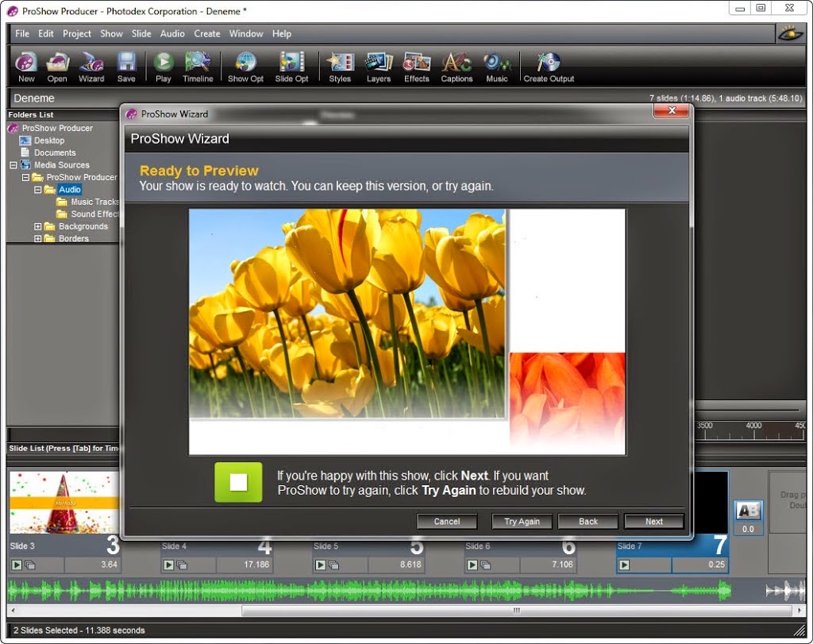Click the scrollbar left arrow
The image size is (813, 644).
coord(13,611)
